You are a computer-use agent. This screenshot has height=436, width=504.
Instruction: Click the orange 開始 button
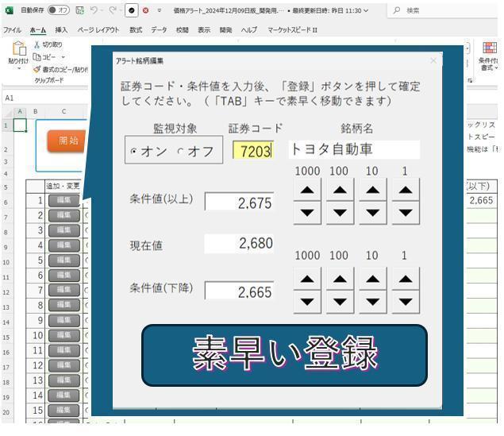click(x=67, y=141)
